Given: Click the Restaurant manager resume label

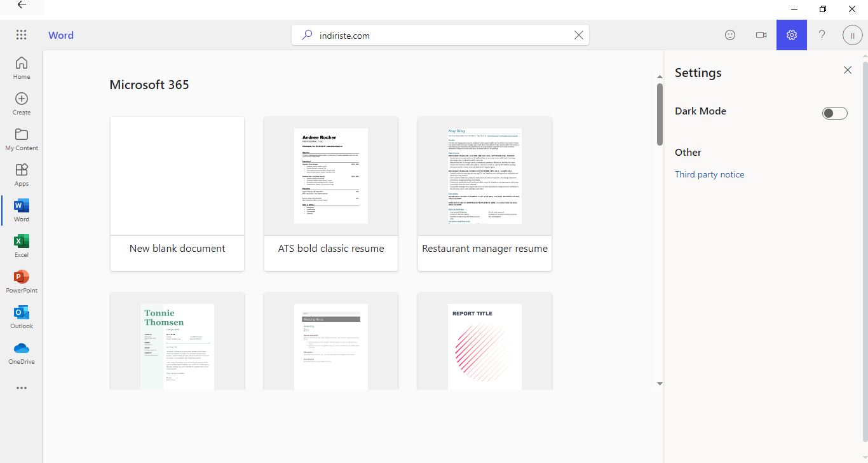Looking at the screenshot, I should coord(485,249).
